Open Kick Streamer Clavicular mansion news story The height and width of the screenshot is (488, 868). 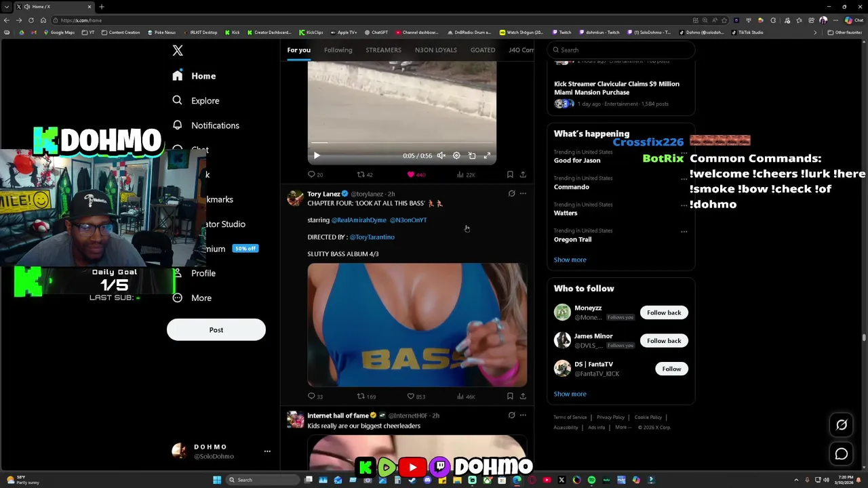620,94
